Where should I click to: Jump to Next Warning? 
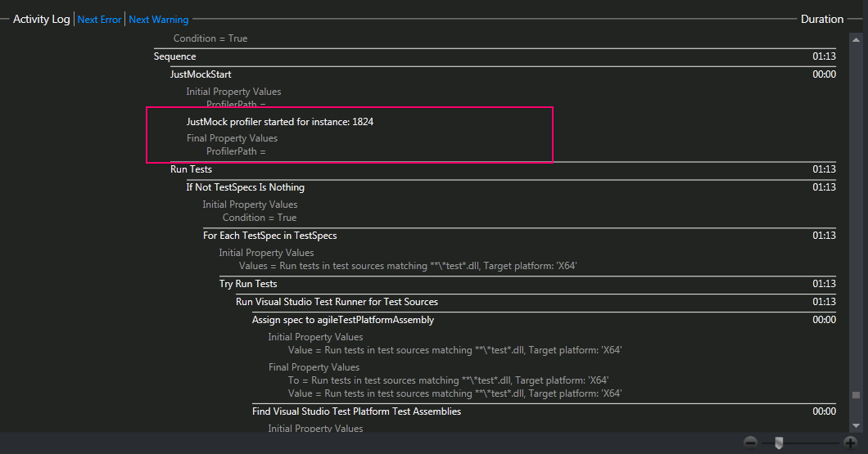(x=158, y=20)
